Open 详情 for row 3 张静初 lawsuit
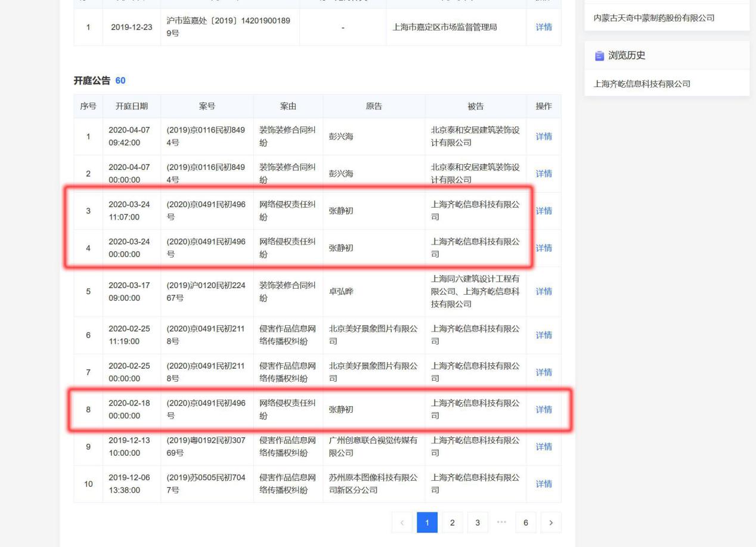 [543, 211]
